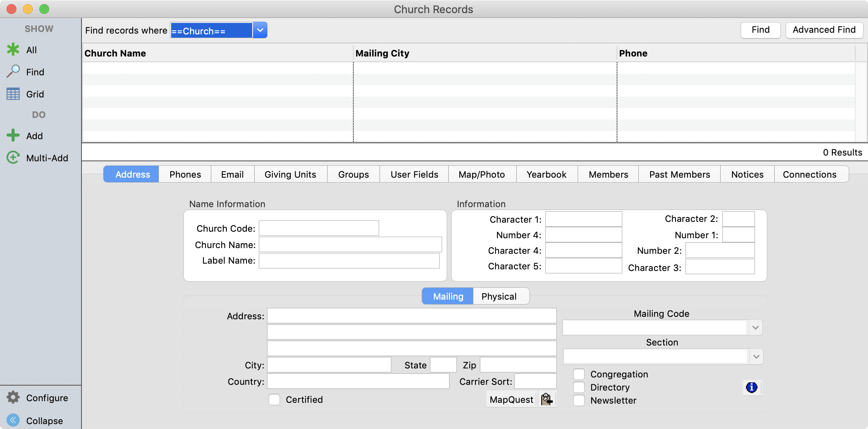Click the blue info icon
The width and height of the screenshot is (868, 429).
tap(751, 387)
